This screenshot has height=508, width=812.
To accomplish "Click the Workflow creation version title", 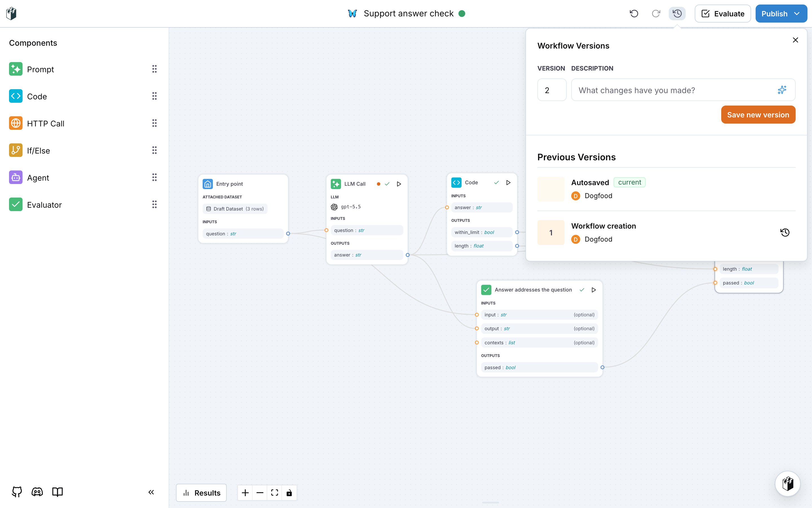I will click(603, 226).
